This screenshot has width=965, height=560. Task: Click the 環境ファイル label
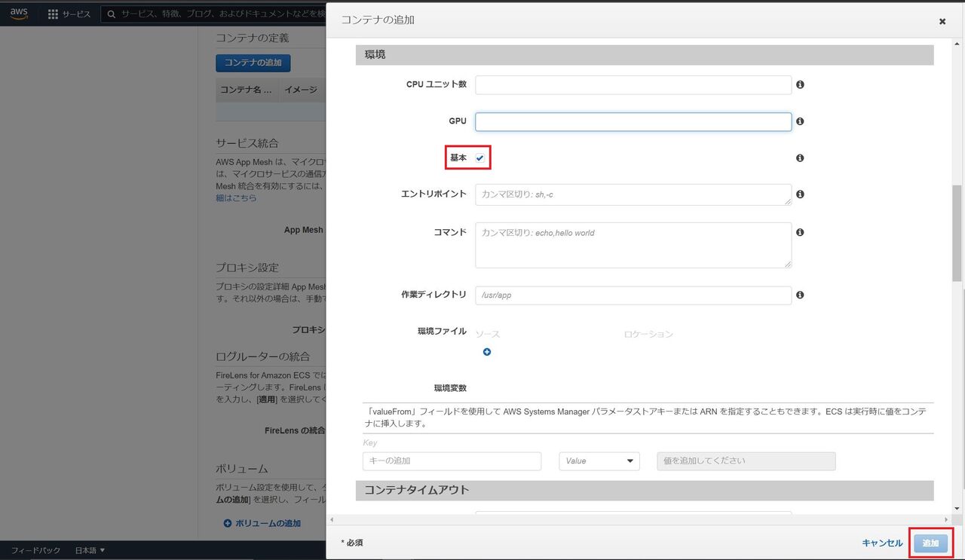tap(442, 332)
